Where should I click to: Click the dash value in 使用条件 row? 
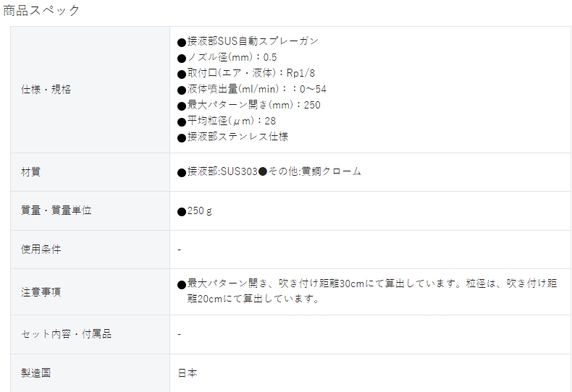pyautogui.click(x=179, y=250)
